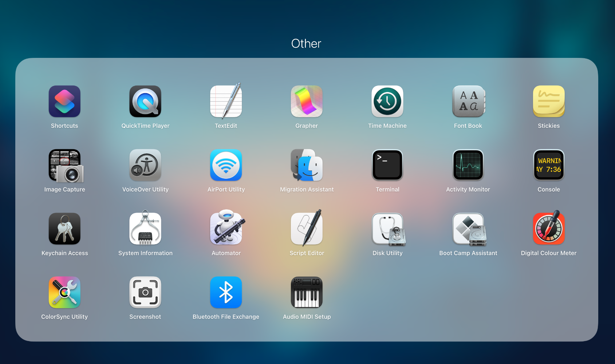Viewport: 615px width, 364px height.
Task: Open Time Machine
Action: (387, 102)
